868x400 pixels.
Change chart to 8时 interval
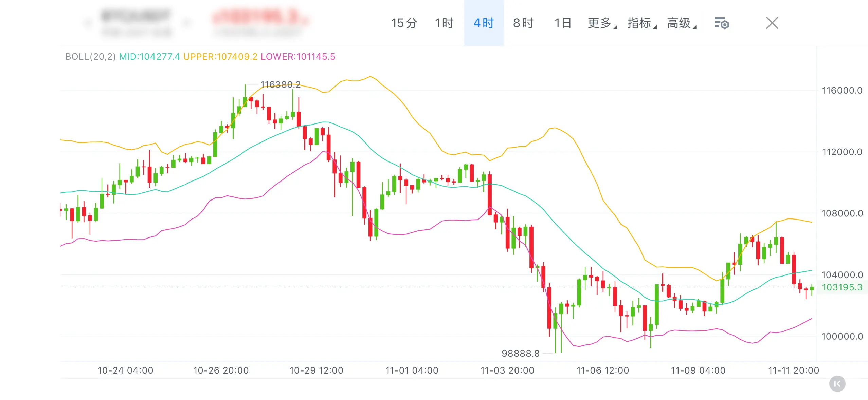pyautogui.click(x=523, y=23)
